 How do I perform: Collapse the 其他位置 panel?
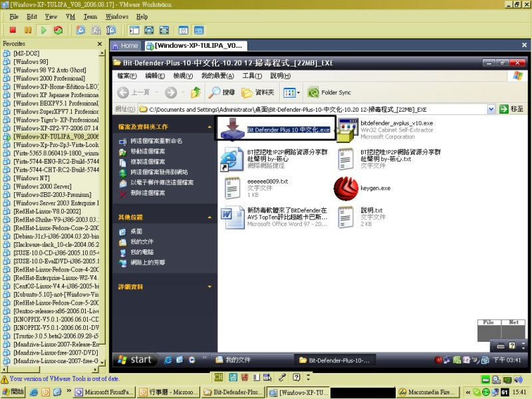point(209,217)
